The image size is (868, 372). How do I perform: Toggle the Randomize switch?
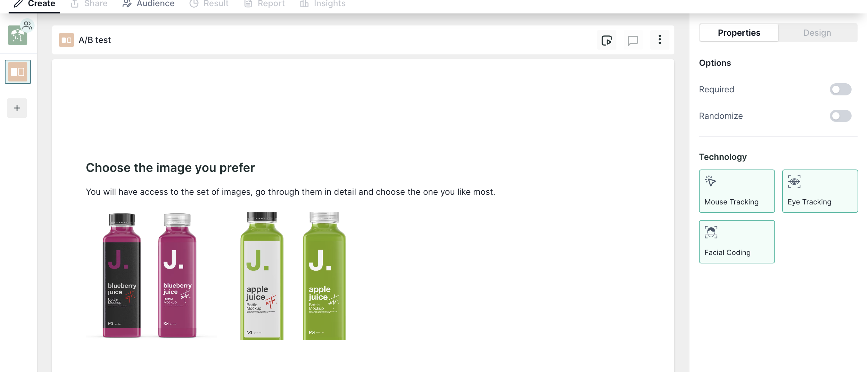point(840,116)
